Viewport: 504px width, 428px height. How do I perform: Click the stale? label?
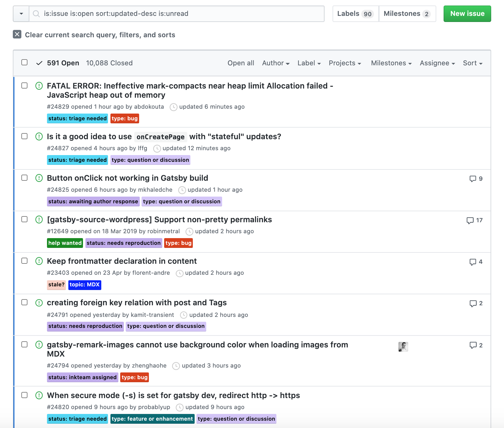(56, 285)
